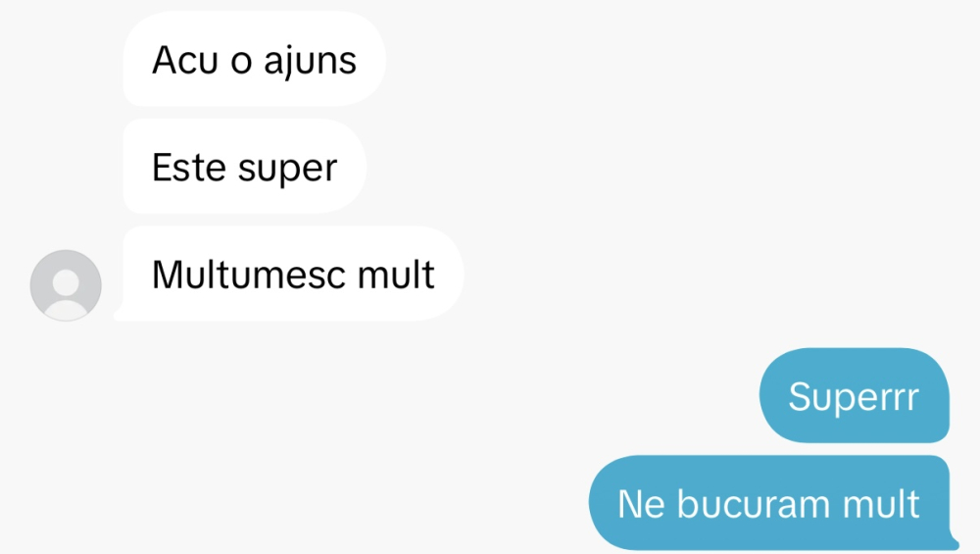Click the word 'Acu' in first message

click(x=185, y=60)
